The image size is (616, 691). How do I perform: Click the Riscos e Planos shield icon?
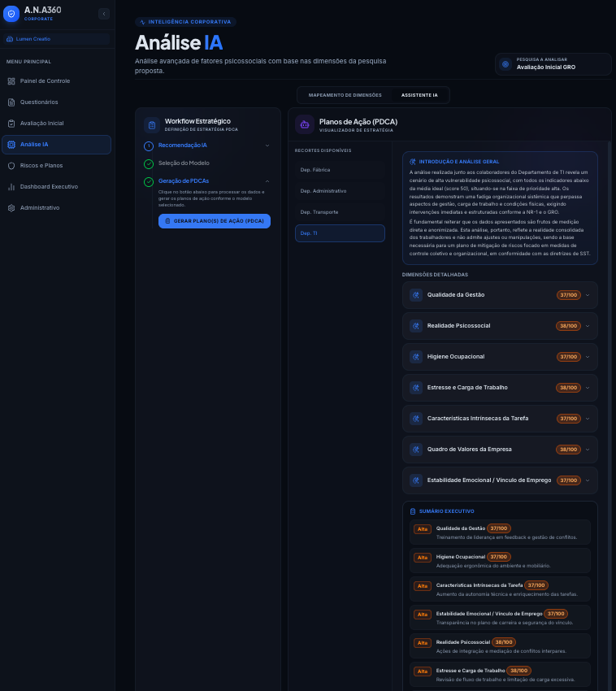click(11, 166)
